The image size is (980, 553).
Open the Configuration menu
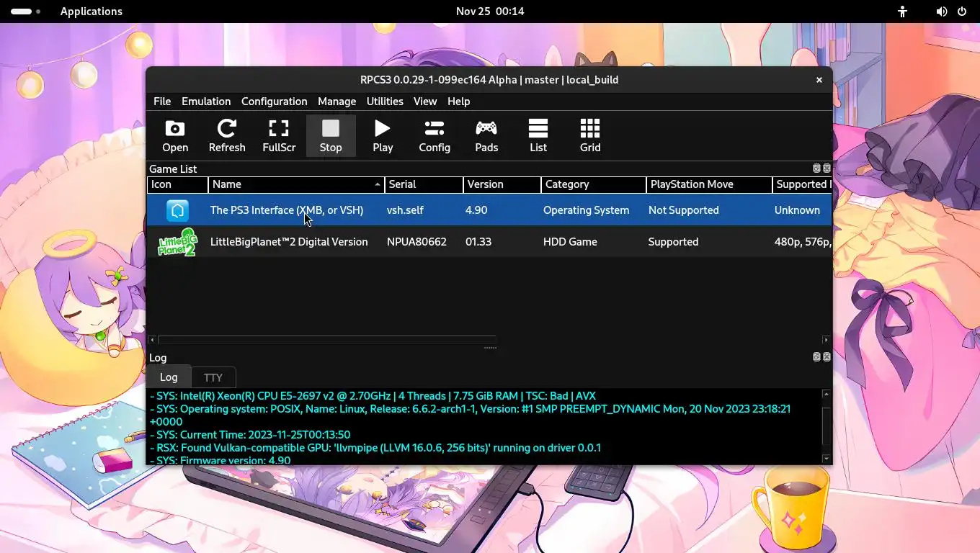pos(274,102)
